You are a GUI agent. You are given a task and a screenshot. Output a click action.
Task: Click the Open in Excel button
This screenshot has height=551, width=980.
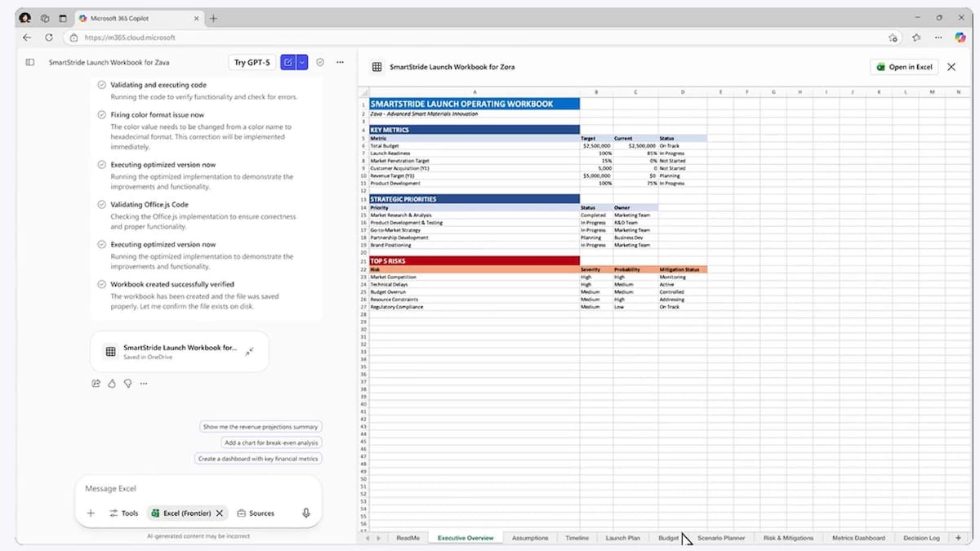[904, 67]
